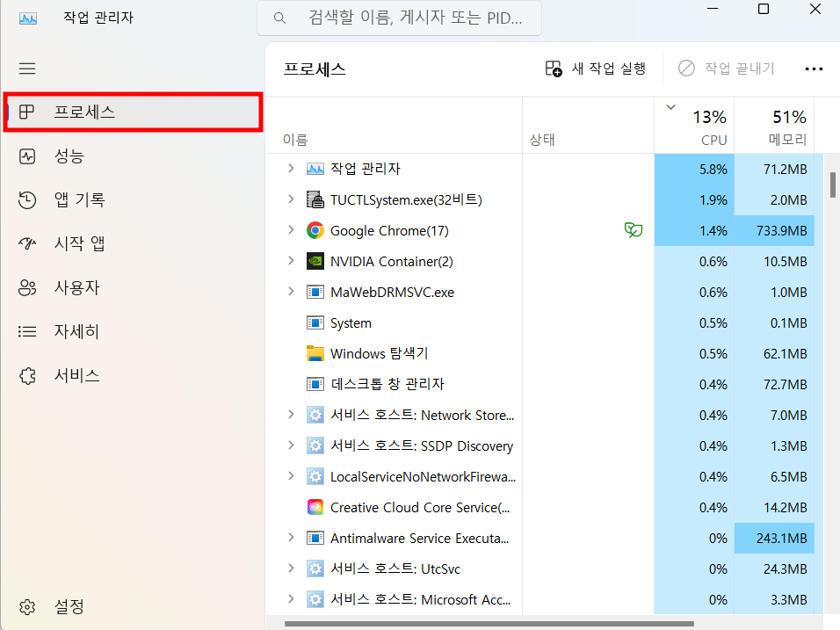Click the 데스크톱 창 관리자 process icon
The height and width of the screenshot is (630, 840).
click(x=315, y=385)
